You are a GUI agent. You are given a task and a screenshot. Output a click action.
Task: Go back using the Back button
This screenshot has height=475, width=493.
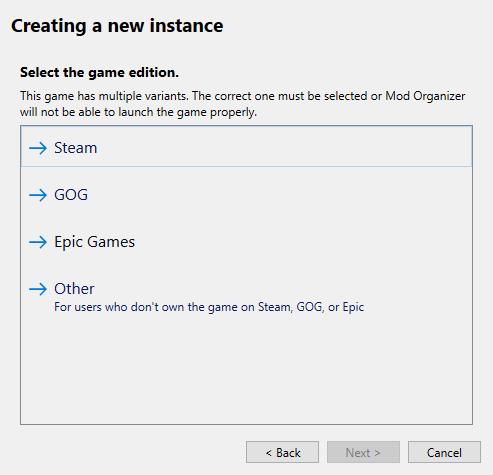click(x=282, y=452)
